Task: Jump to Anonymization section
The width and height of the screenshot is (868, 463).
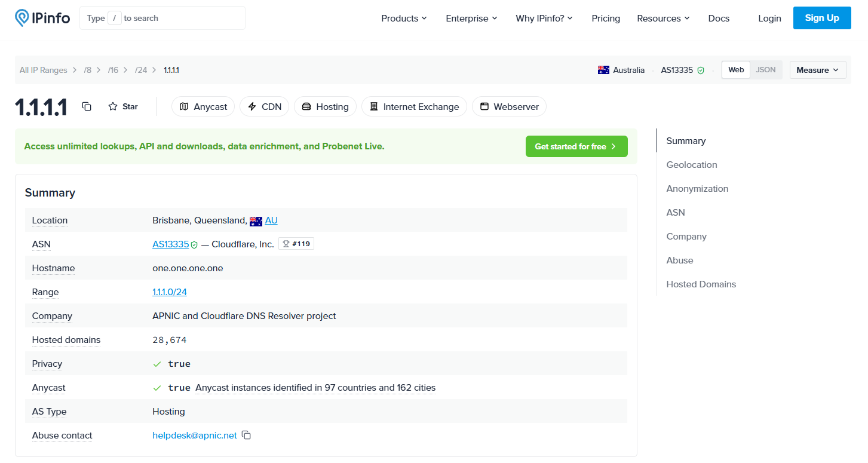Action: [x=697, y=189]
